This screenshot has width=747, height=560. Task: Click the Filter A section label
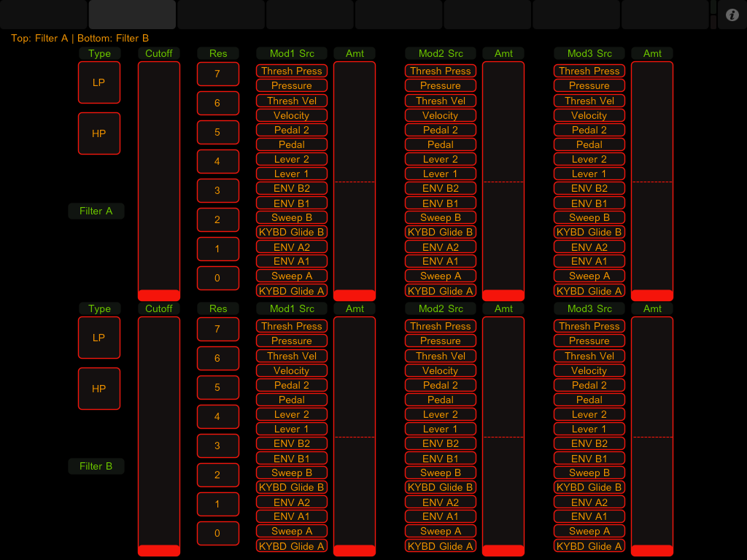tap(96, 211)
